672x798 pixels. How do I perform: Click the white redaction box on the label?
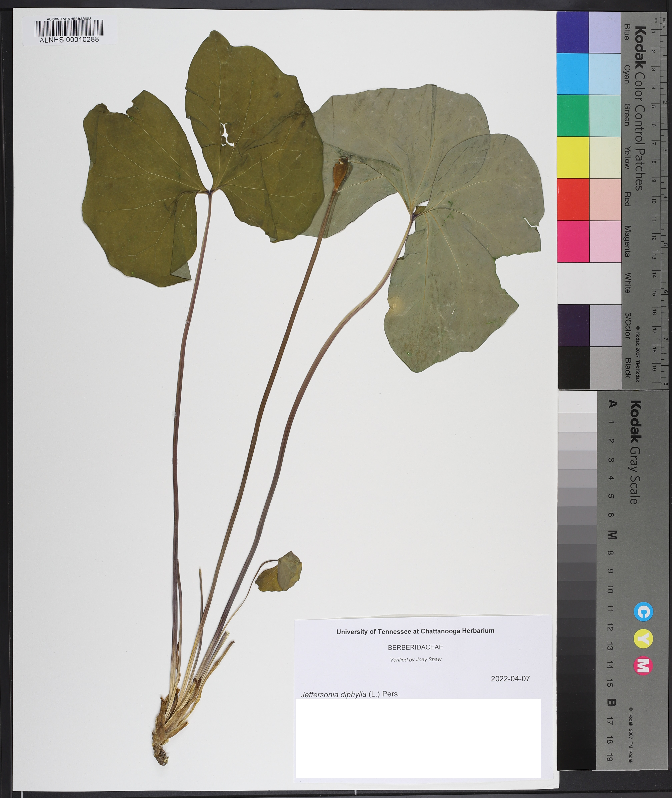coord(418,738)
